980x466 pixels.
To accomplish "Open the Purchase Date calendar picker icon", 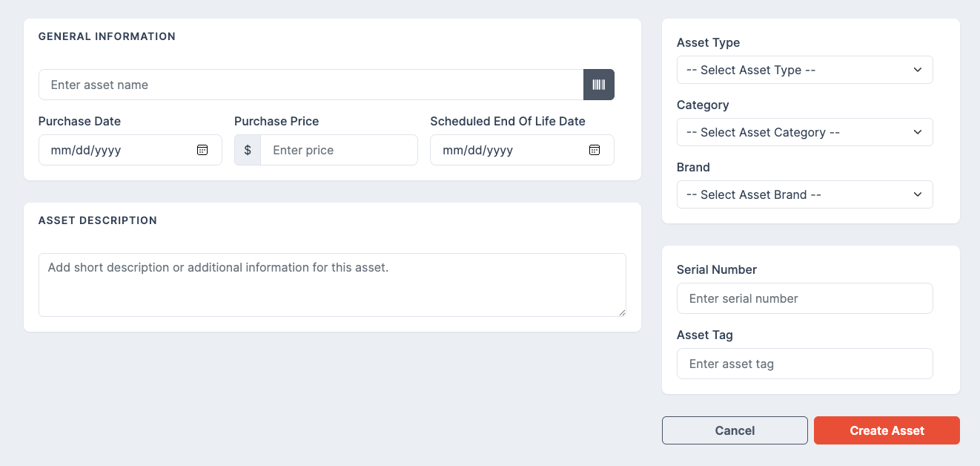I will [202, 150].
